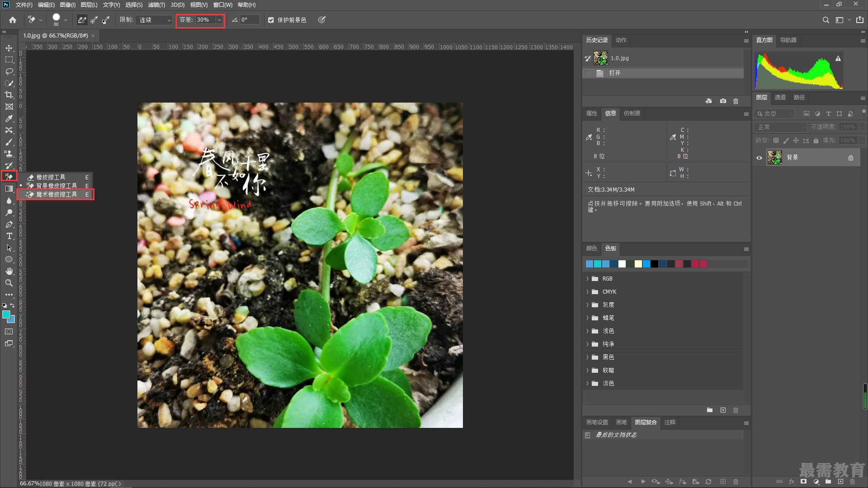Expand the 灰度 swatch group
The width and height of the screenshot is (868, 488).
[x=587, y=305]
